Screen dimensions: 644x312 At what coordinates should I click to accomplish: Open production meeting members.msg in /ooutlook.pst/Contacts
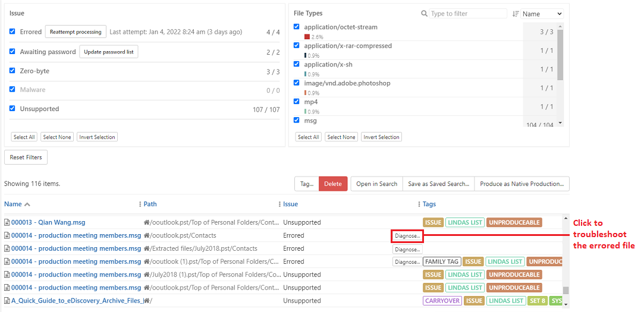pyautogui.click(x=76, y=236)
